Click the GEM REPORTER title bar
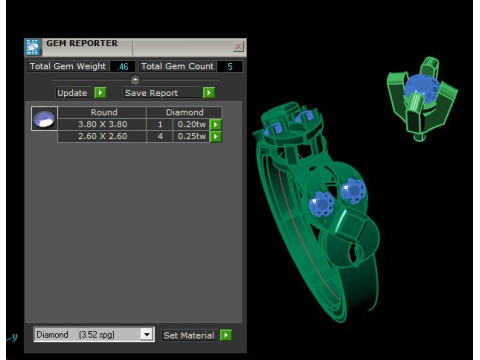 (135, 47)
